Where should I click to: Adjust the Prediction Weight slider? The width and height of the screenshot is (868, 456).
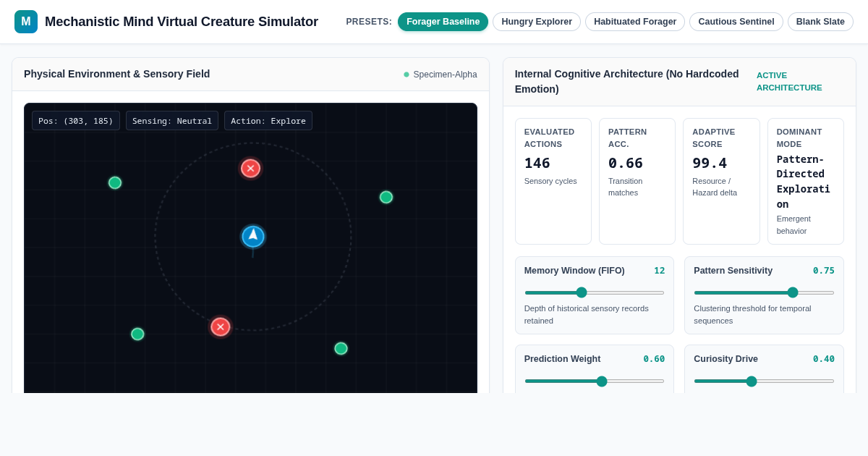(595, 381)
